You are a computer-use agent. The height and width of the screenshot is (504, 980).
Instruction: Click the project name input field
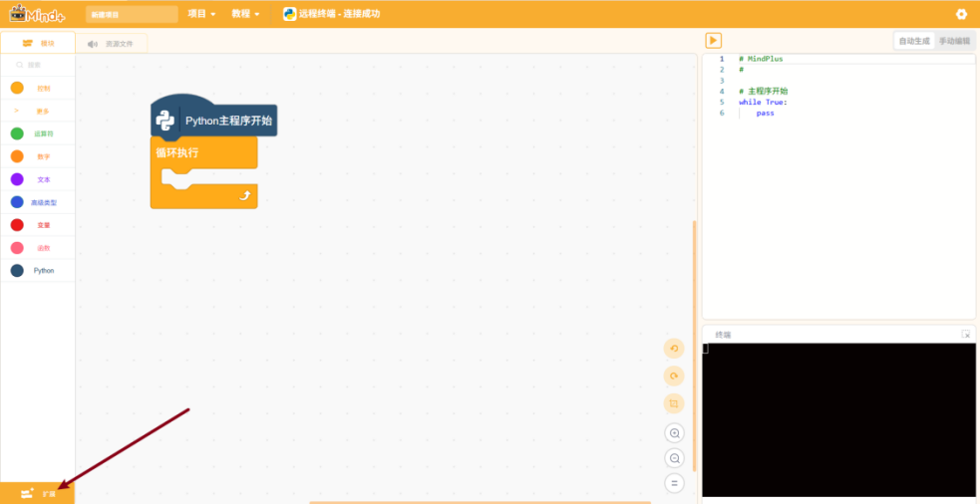[131, 14]
